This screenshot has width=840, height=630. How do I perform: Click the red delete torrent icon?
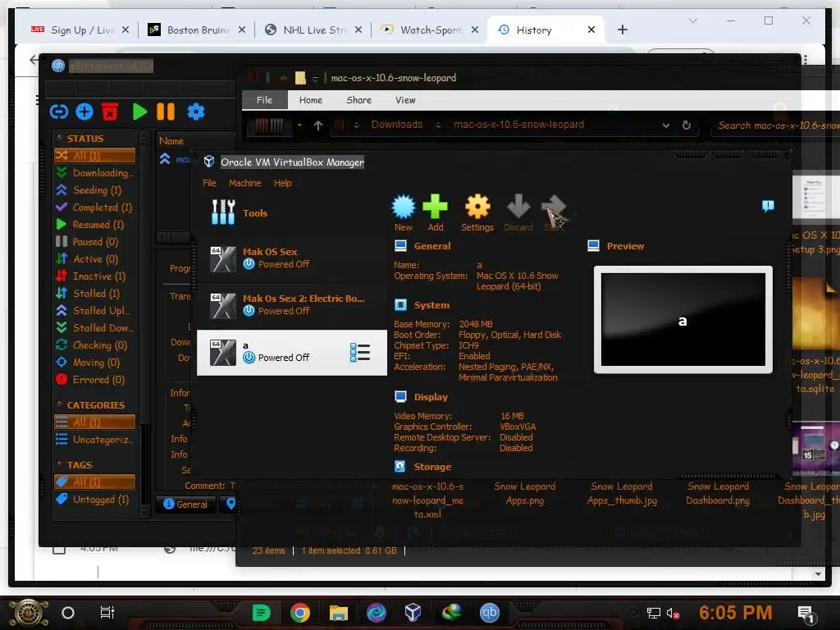(110, 112)
